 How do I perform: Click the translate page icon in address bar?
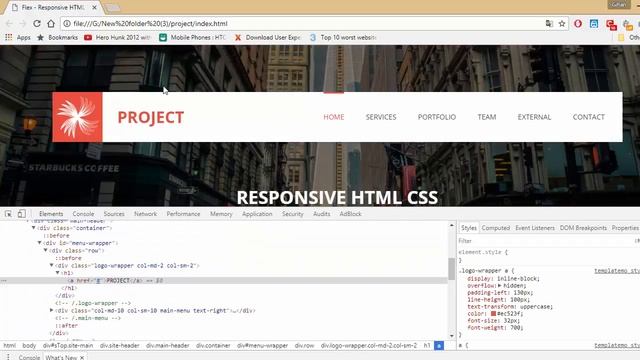[x=549, y=24]
